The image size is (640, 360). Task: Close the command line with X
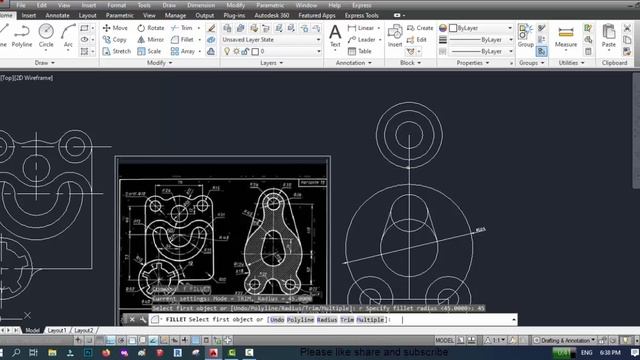[132, 320]
